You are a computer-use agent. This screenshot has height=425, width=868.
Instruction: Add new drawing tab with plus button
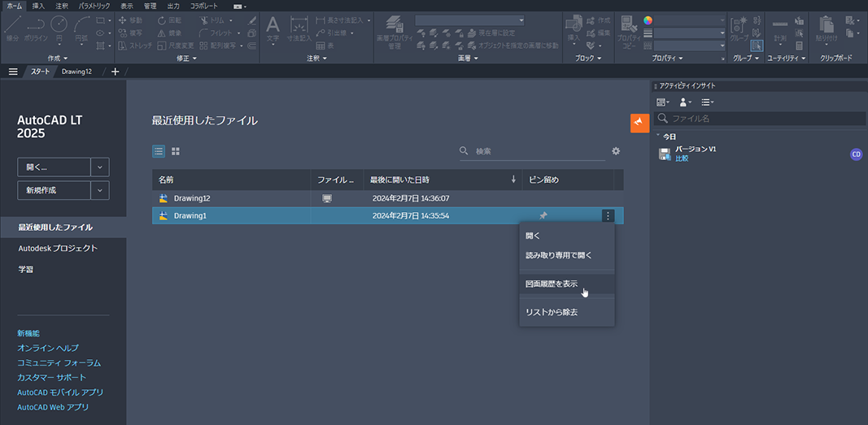(116, 72)
